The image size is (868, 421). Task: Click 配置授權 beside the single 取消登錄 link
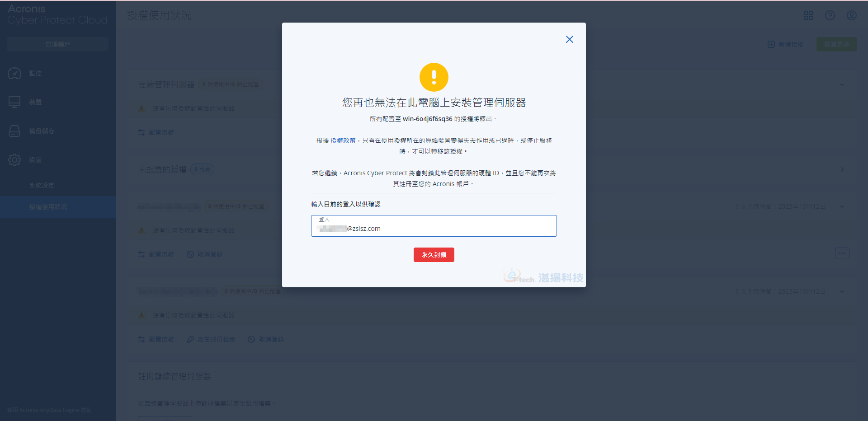point(156,254)
